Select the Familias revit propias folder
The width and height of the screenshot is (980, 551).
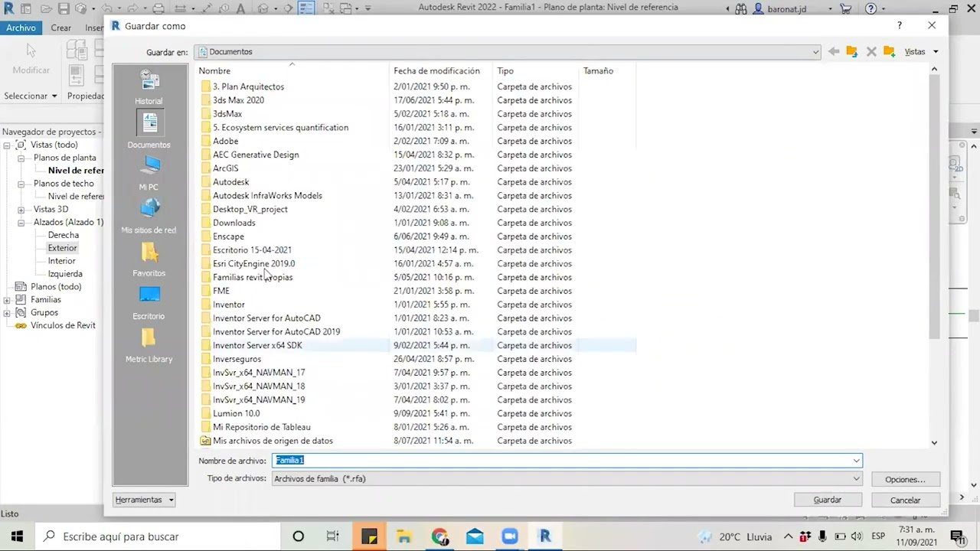(252, 277)
